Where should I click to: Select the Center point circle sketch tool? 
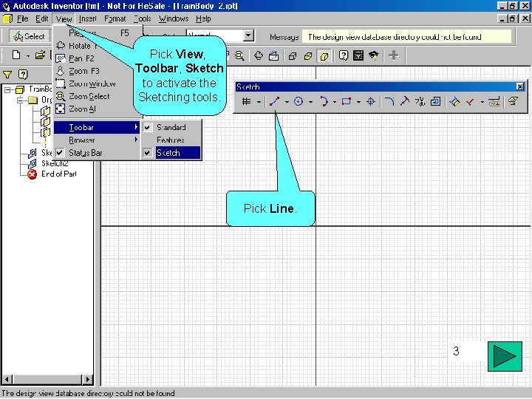(x=299, y=101)
